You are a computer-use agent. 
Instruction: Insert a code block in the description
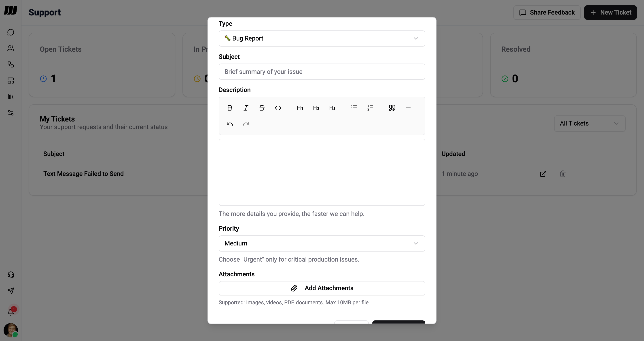278,108
